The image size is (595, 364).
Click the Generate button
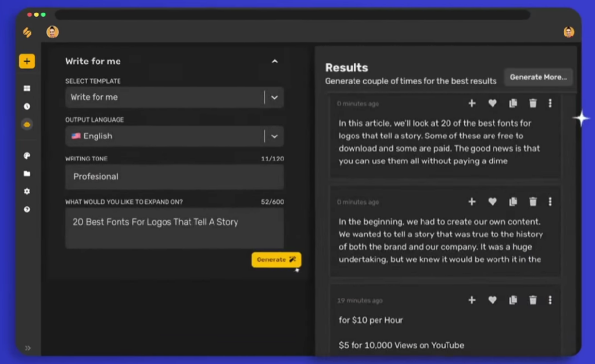point(276,260)
